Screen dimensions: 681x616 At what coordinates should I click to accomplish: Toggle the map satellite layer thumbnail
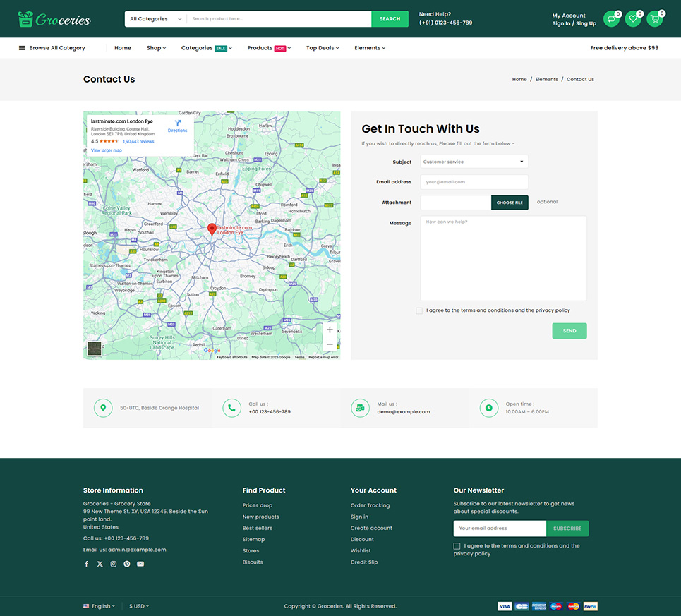tap(94, 349)
